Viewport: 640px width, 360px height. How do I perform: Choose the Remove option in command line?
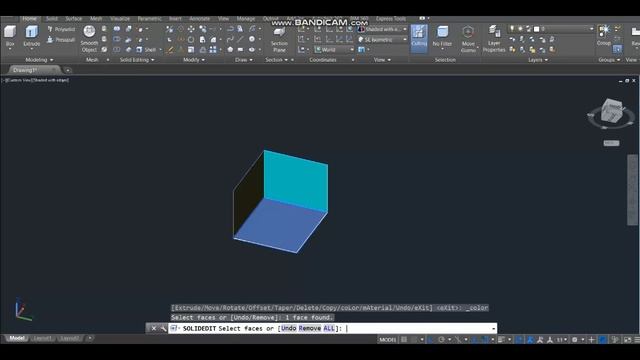pos(310,329)
